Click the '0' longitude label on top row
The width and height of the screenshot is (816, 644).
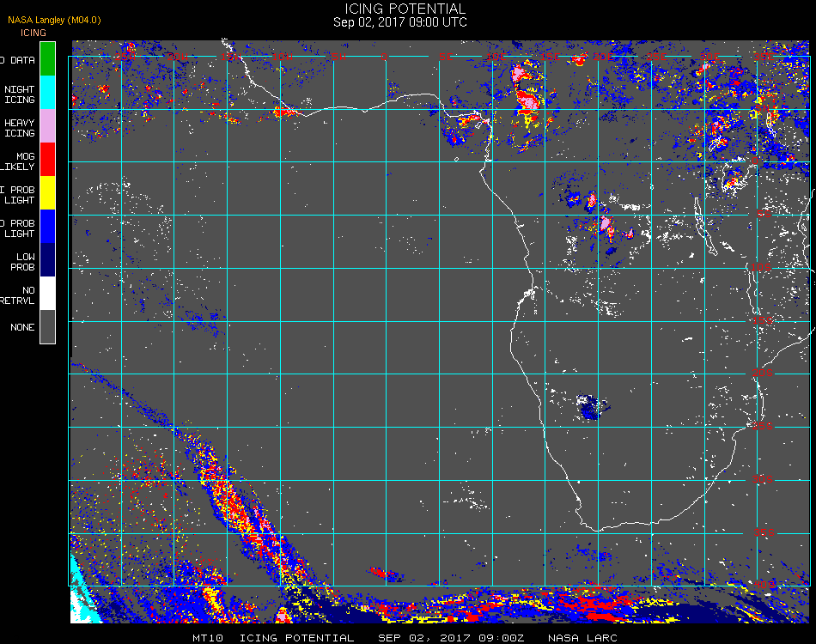(x=385, y=56)
